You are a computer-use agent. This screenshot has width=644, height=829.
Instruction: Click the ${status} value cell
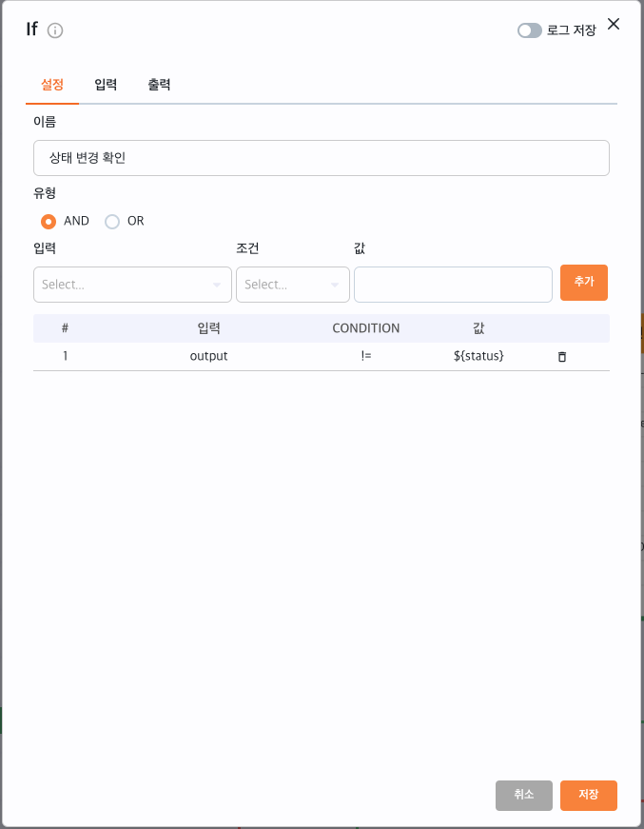tap(478, 356)
